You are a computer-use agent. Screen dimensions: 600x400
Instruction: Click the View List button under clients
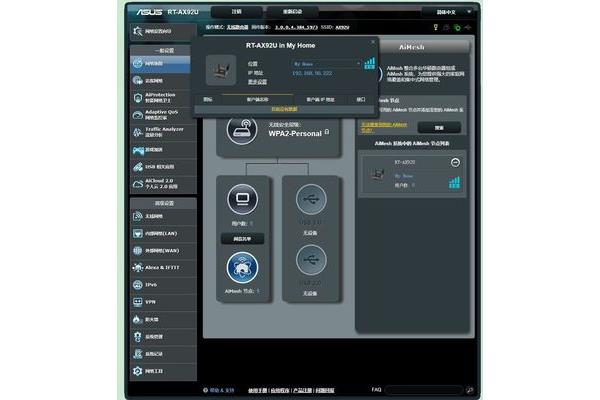click(242, 239)
